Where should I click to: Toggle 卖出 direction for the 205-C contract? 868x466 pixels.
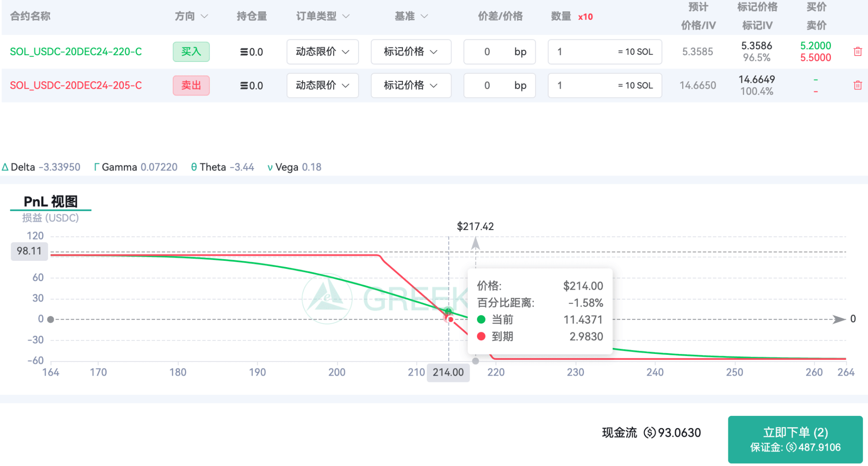[x=191, y=85]
